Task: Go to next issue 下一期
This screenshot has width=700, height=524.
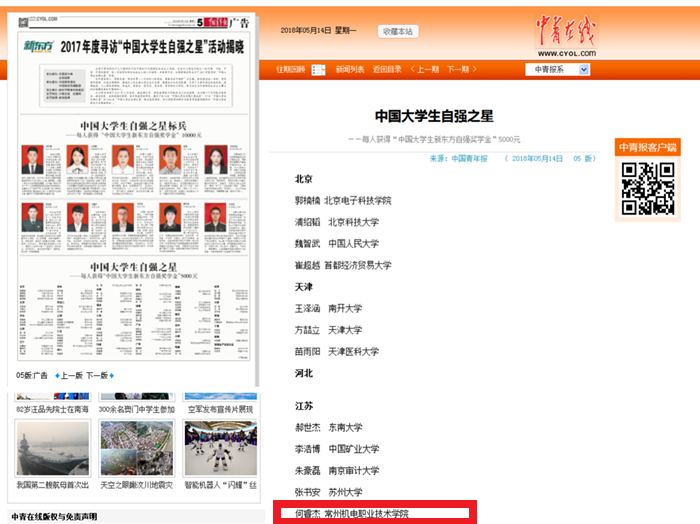Action: 458,69
